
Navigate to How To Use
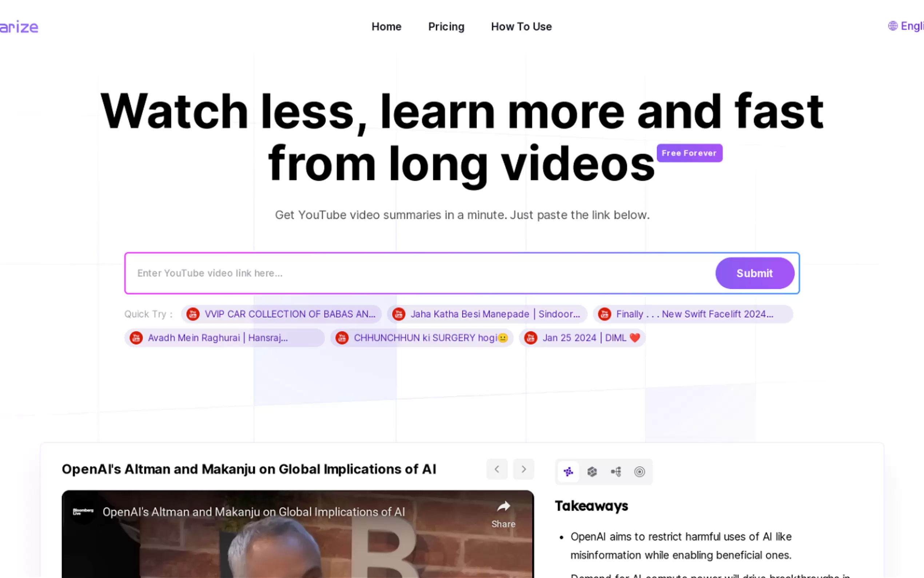[521, 26]
